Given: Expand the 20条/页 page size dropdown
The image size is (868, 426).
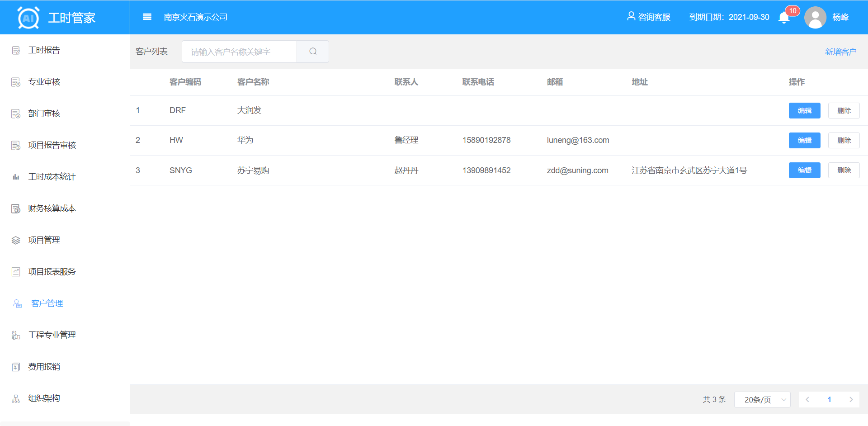Looking at the screenshot, I should tap(762, 400).
